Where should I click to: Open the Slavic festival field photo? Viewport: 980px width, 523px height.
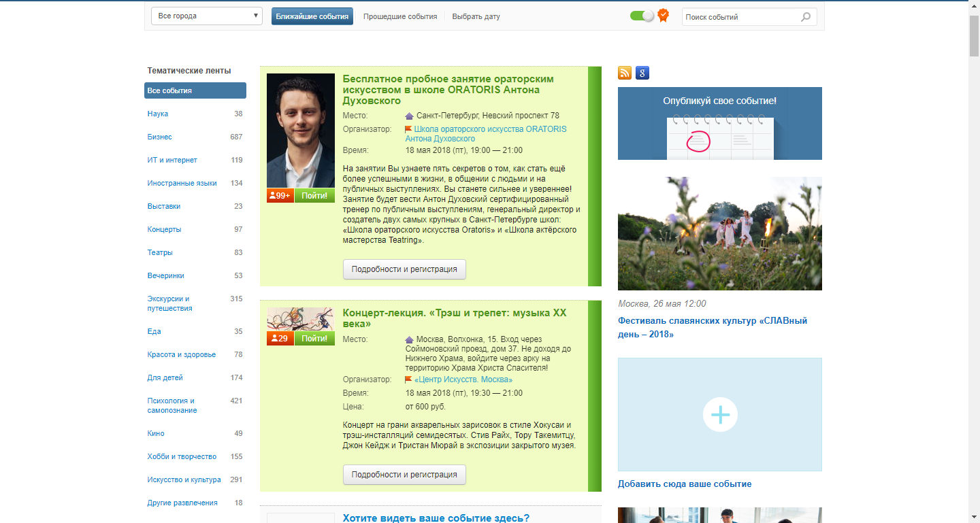(x=720, y=234)
